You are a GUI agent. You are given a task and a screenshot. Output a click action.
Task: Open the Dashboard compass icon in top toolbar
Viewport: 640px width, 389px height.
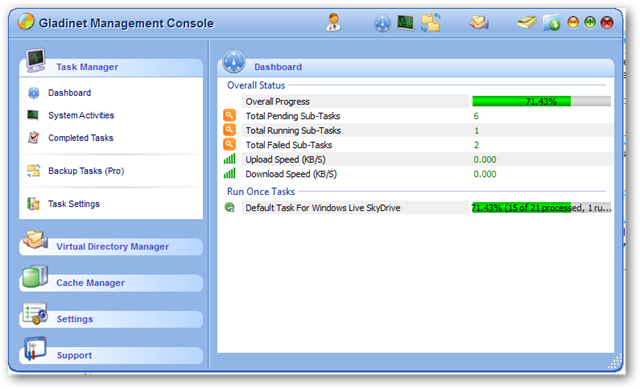[x=382, y=22]
